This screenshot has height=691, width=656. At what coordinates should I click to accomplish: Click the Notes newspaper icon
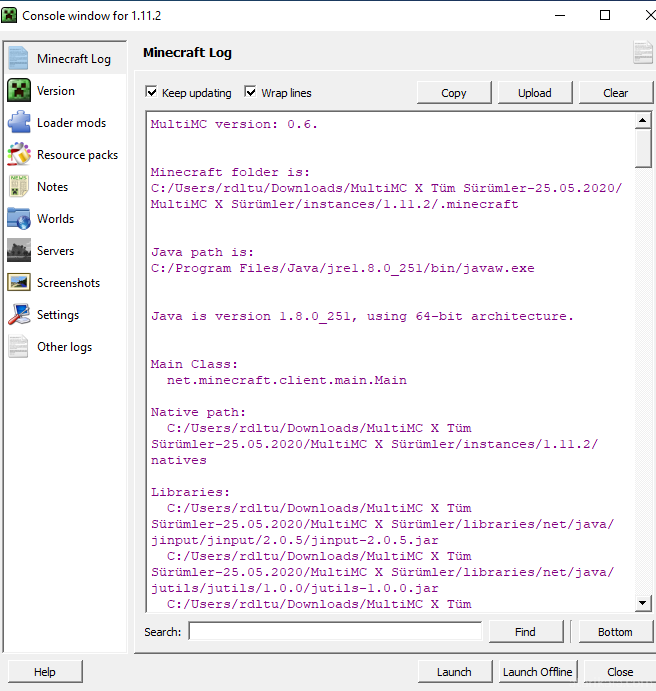[x=19, y=186]
